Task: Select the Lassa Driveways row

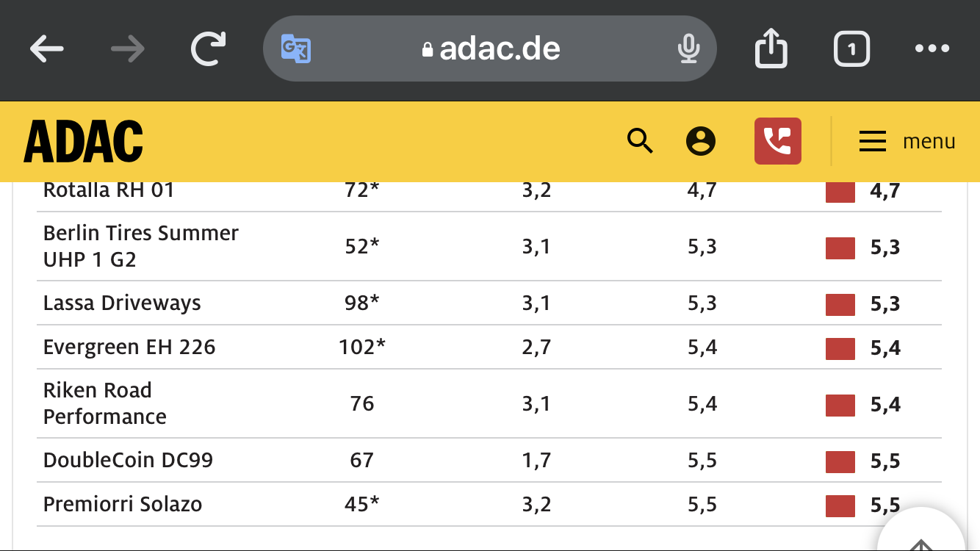Action: 489,303
